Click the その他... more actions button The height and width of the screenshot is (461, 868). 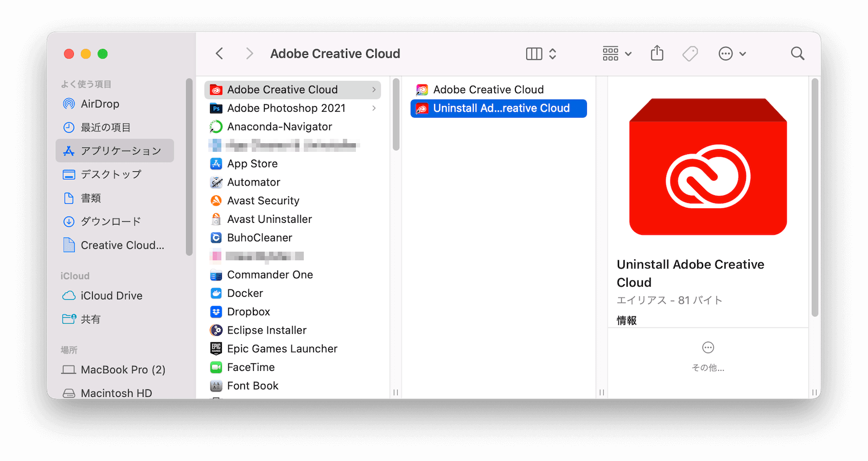coord(708,355)
